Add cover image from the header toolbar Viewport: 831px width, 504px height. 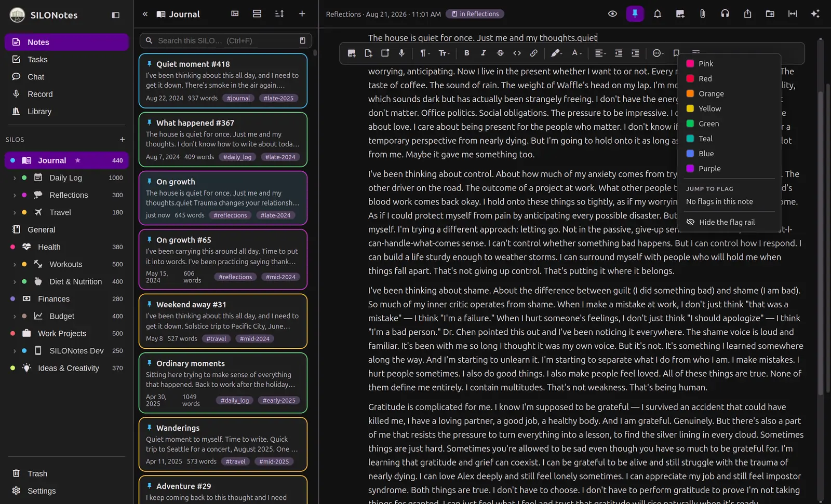click(x=680, y=14)
